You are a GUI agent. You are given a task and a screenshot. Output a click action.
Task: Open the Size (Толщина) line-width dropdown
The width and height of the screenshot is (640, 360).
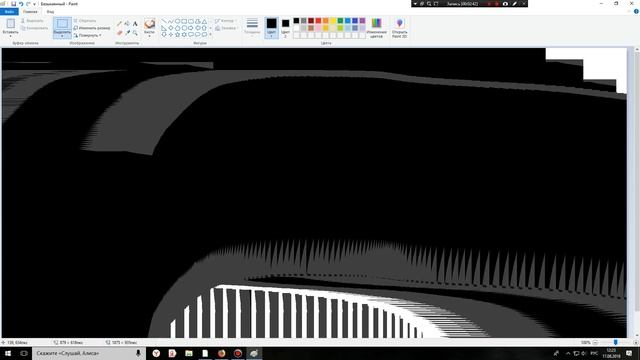(x=252, y=27)
